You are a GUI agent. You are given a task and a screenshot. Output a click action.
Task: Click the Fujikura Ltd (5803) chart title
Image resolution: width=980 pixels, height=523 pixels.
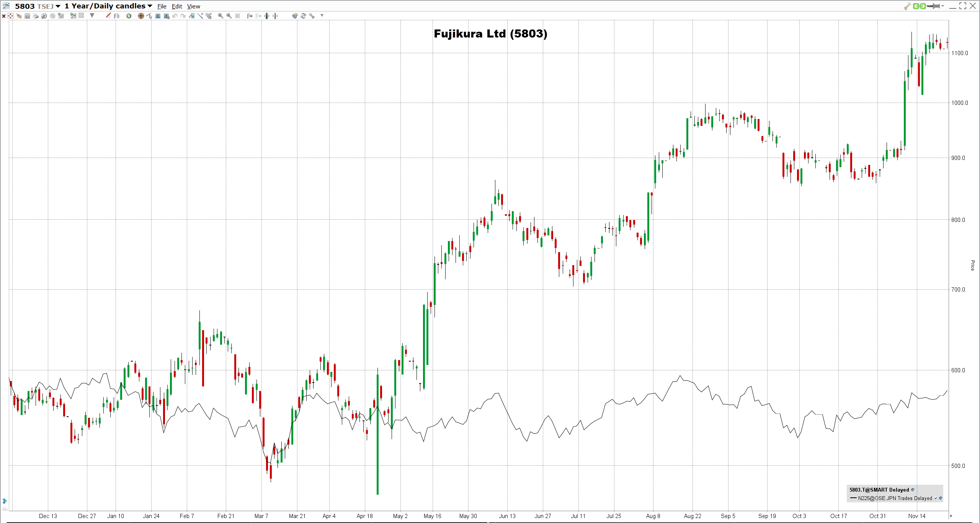[x=490, y=34]
